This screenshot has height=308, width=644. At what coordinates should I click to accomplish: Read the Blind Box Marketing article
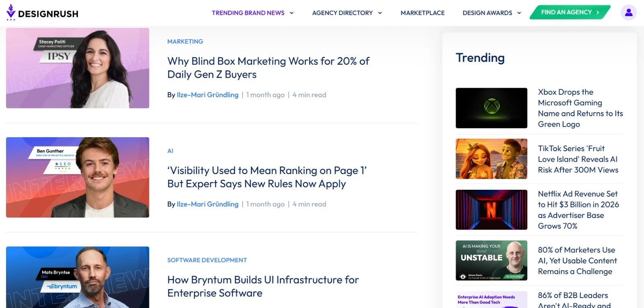click(x=268, y=68)
